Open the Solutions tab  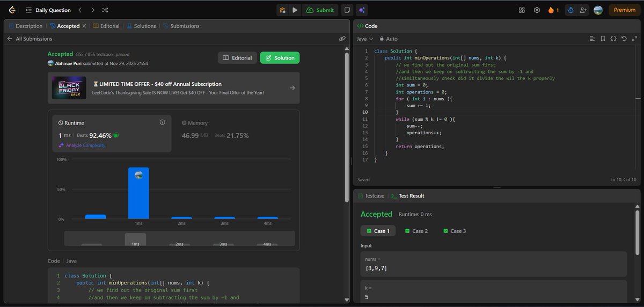tap(142, 26)
